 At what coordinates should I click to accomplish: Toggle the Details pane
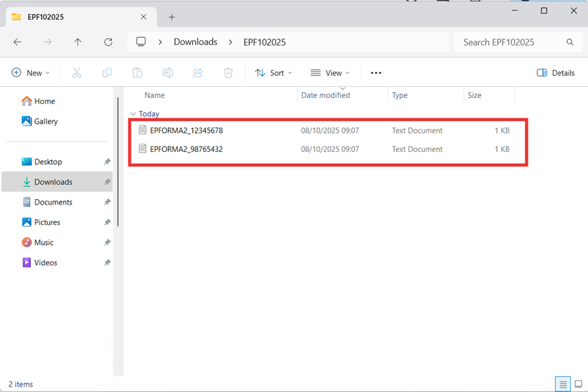coord(556,73)
